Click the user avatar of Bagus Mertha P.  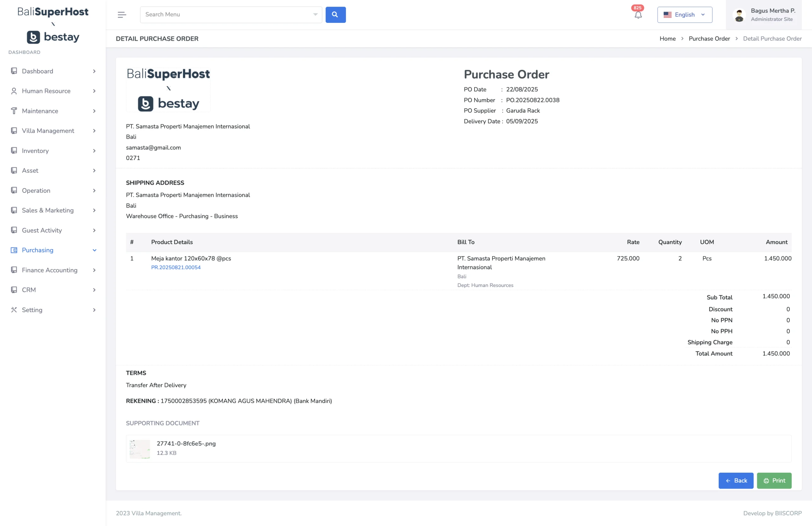[739, 15]
